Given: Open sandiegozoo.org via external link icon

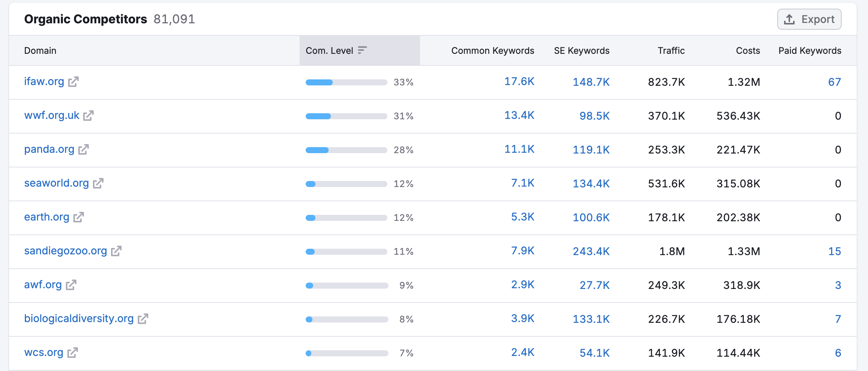Looking at the screenshot, I should point(117,251).
